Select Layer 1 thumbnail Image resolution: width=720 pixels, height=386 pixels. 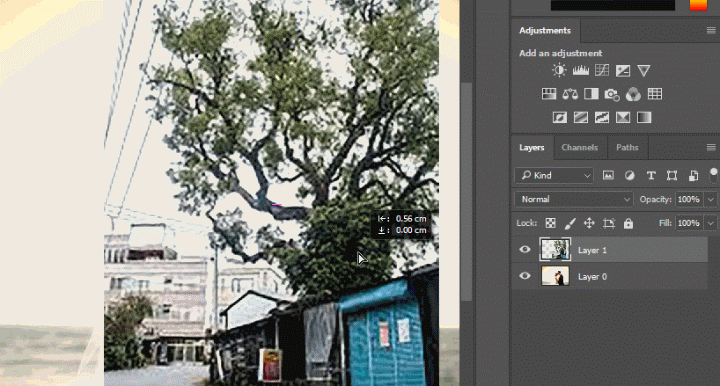pyautogui.click(x=555, y=249)
